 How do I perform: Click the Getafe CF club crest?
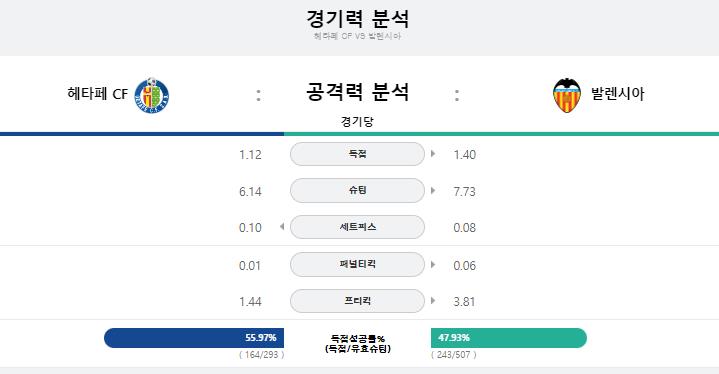click(151, 95)
